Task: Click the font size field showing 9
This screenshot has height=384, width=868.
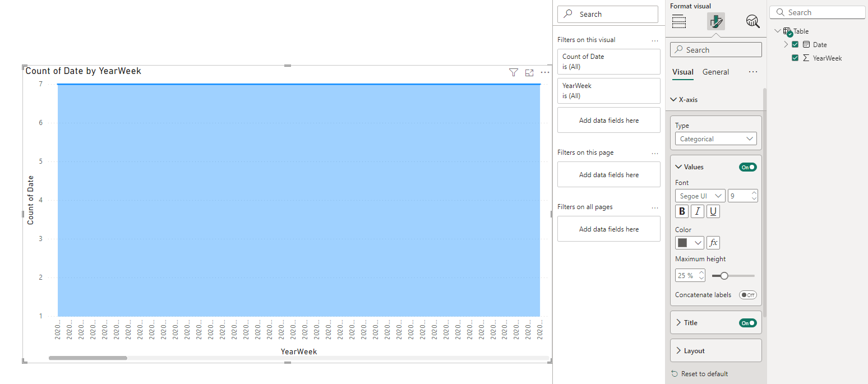Action: pyautogui.click(x=739, y=196)
